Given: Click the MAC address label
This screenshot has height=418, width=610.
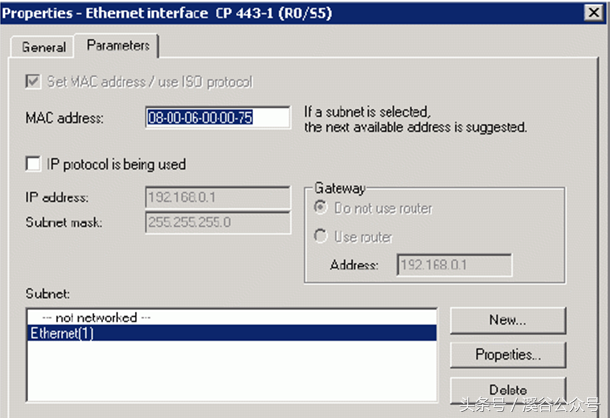Looking at the screenshot, I should click(63, 119).
